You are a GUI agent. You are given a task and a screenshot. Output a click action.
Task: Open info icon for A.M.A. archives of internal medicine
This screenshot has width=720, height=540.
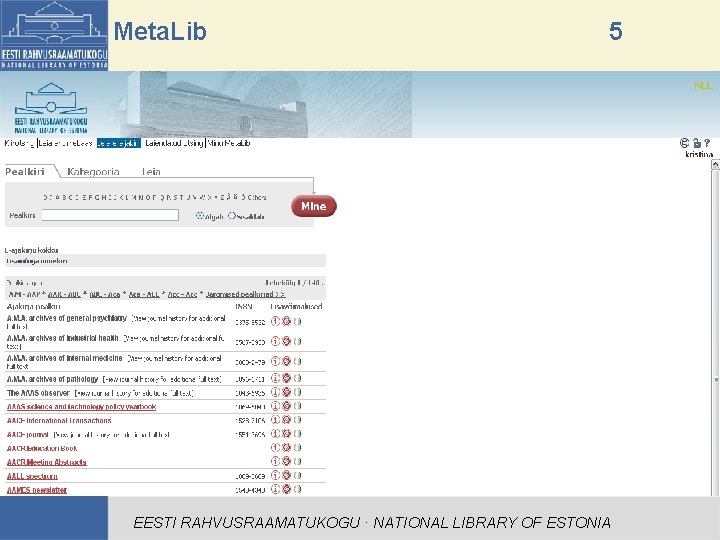click(275, 361)
